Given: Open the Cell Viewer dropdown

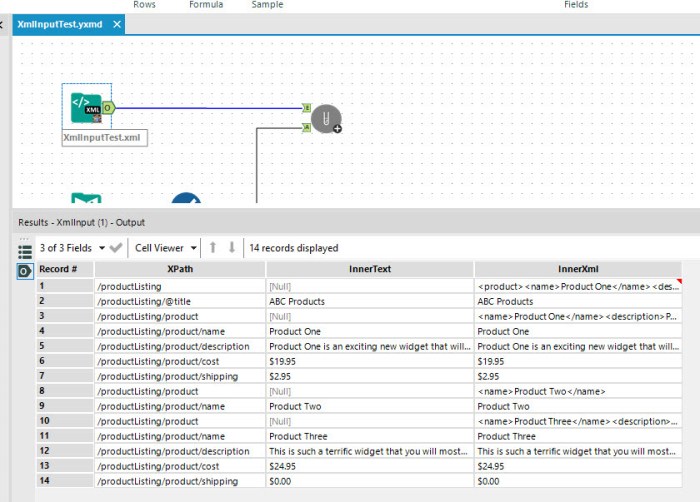Looking at the screenshot, I should [x=165, y=248].
